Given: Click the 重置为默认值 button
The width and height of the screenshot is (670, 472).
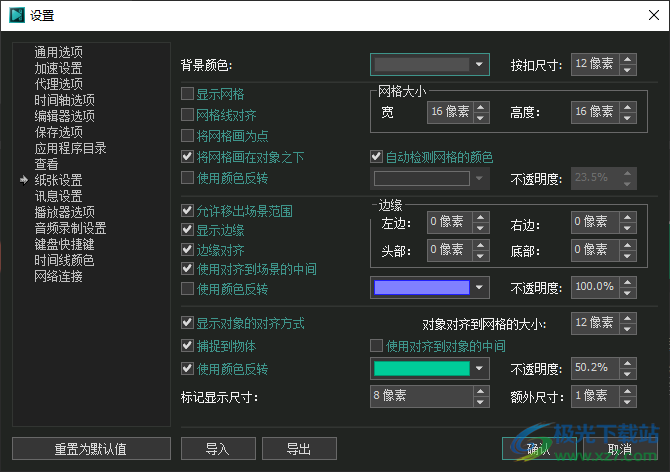Looking at the screenshot, I should point(91,449).
